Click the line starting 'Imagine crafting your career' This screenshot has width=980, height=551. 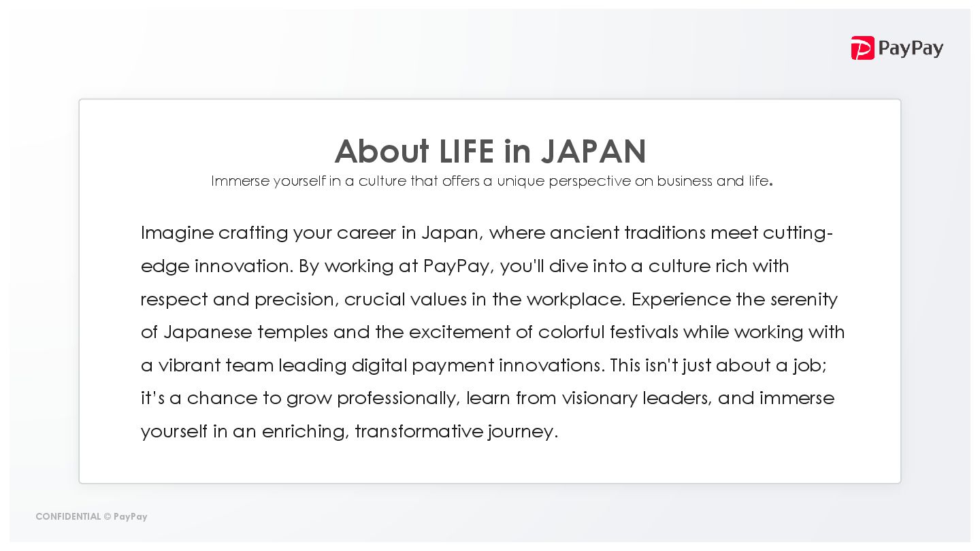tap(487, 233)
